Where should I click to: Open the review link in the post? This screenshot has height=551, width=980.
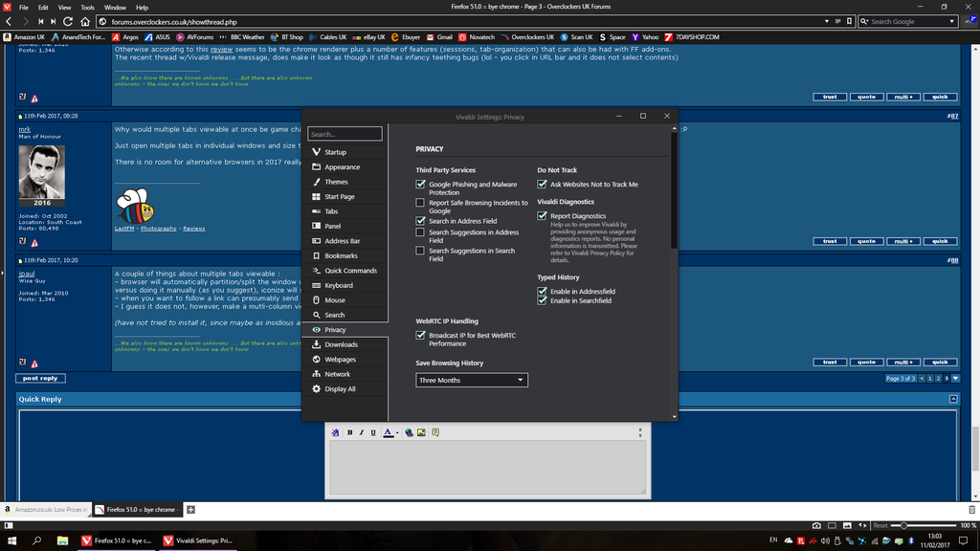(x=221, y=50)
